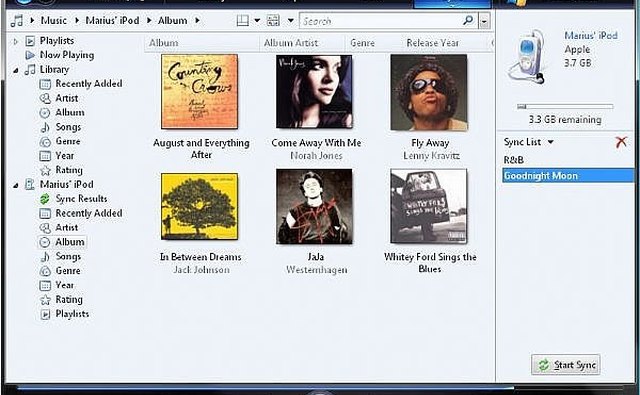Sort by Album Artist column header

[x=302, y=43]
